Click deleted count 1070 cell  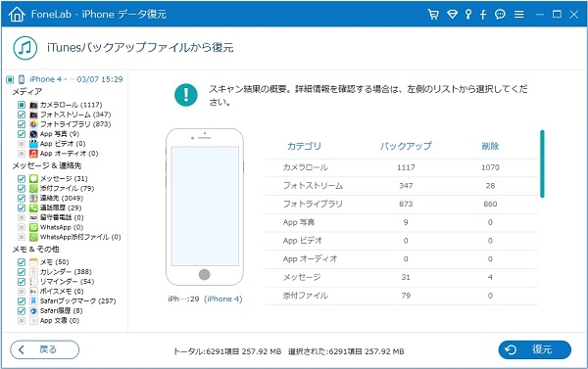[490, 167]
